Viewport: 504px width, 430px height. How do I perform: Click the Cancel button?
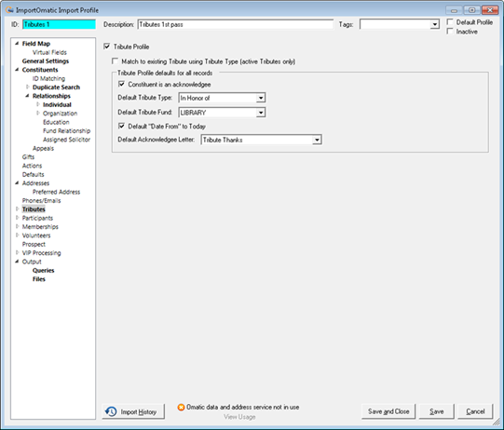tap(475, 411)
